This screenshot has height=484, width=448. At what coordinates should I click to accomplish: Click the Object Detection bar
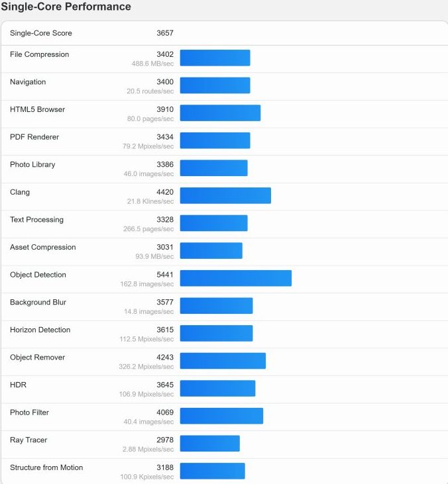pos(235,278)
